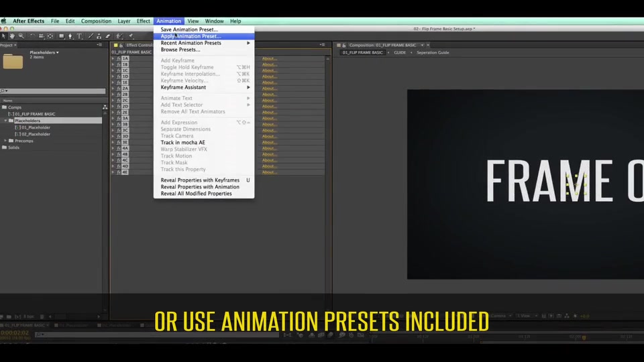
Task: Select the Type text tool
Action: (x=79, y=36)
